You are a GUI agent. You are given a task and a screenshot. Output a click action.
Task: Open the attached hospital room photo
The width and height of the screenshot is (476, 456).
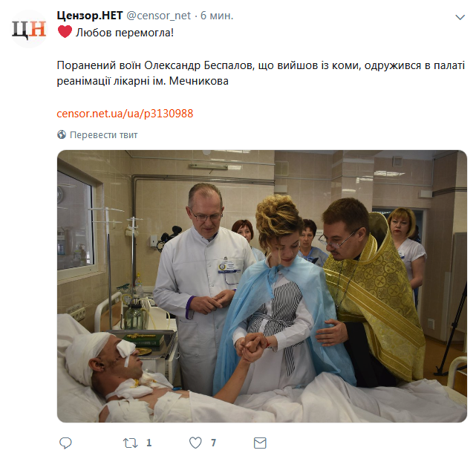[262, 286]
